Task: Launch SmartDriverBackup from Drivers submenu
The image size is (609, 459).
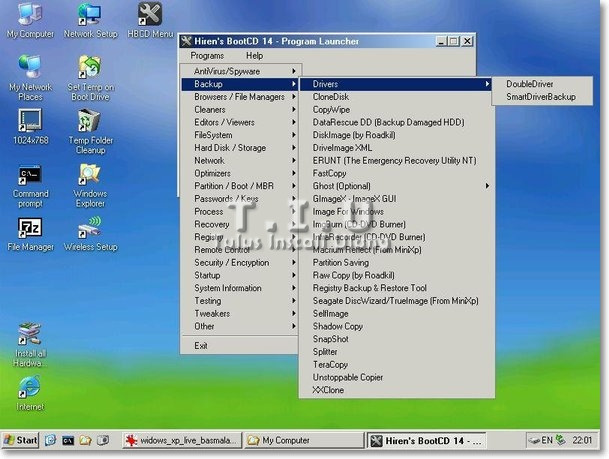Action: [x=542, y=97]
